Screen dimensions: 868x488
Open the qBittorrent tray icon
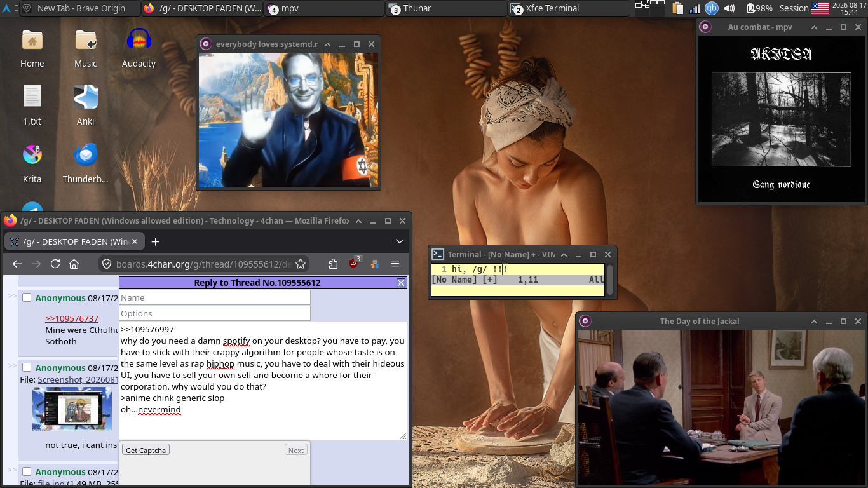coord(712,8)
